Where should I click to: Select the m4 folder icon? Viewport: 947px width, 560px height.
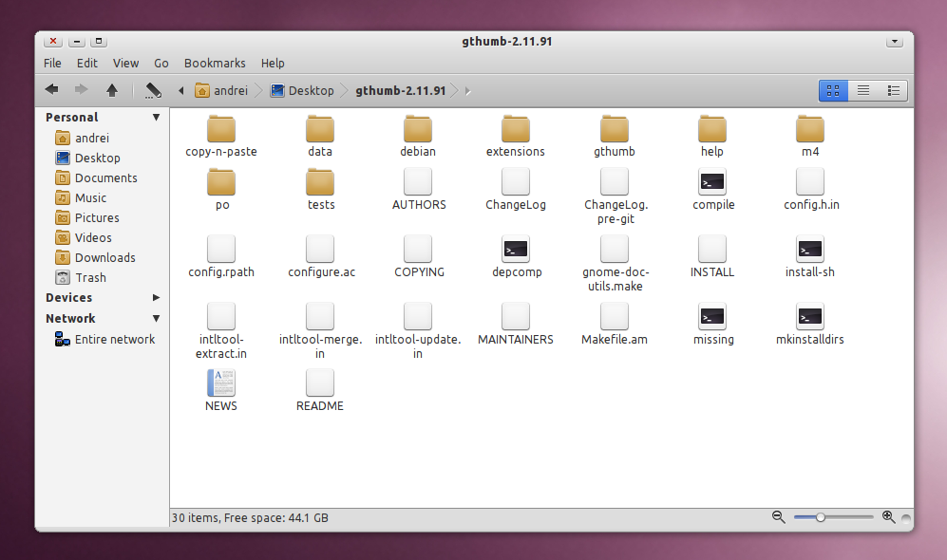click(x=810, y=128)
